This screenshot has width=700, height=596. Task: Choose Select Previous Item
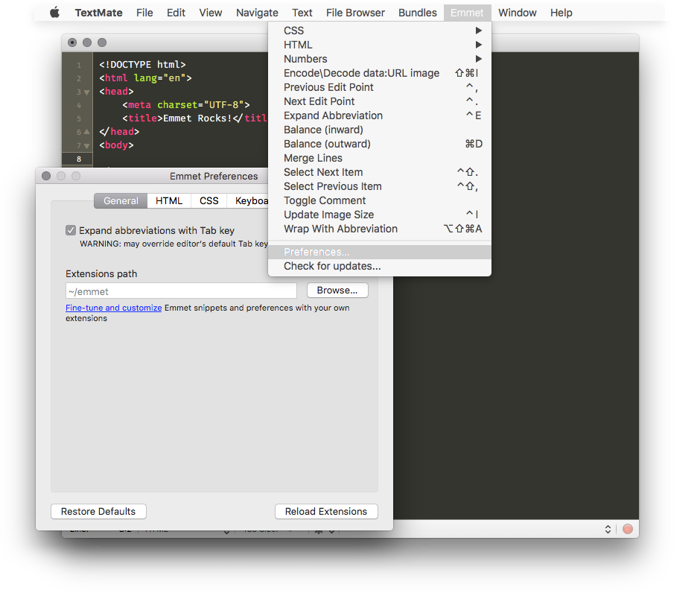380,186
